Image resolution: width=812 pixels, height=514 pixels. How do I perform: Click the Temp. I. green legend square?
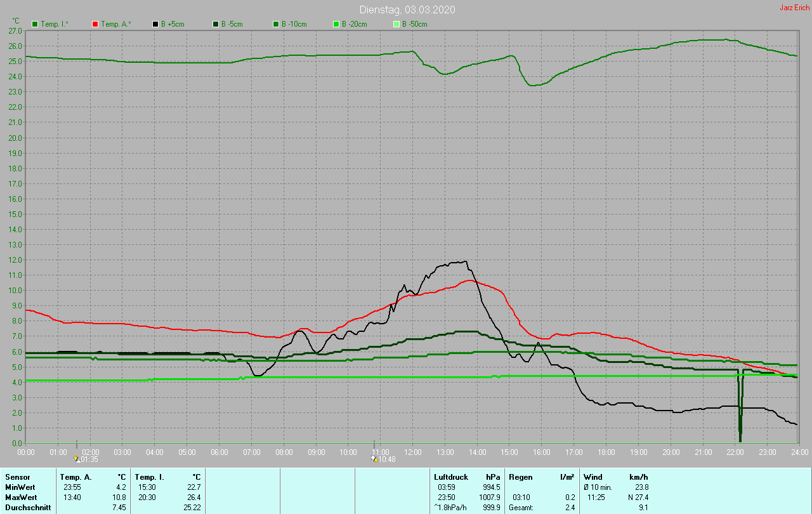pyautogui.click(x=35, y=24)
